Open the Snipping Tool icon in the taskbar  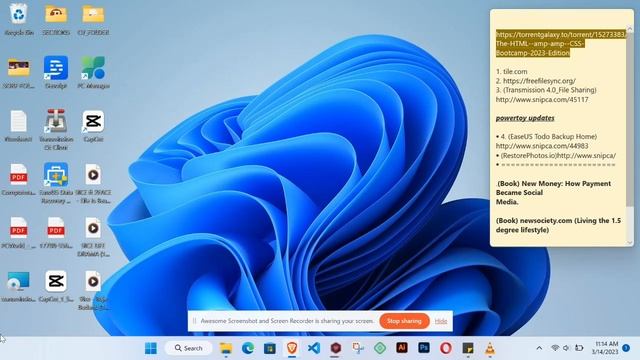coord(358,348)
